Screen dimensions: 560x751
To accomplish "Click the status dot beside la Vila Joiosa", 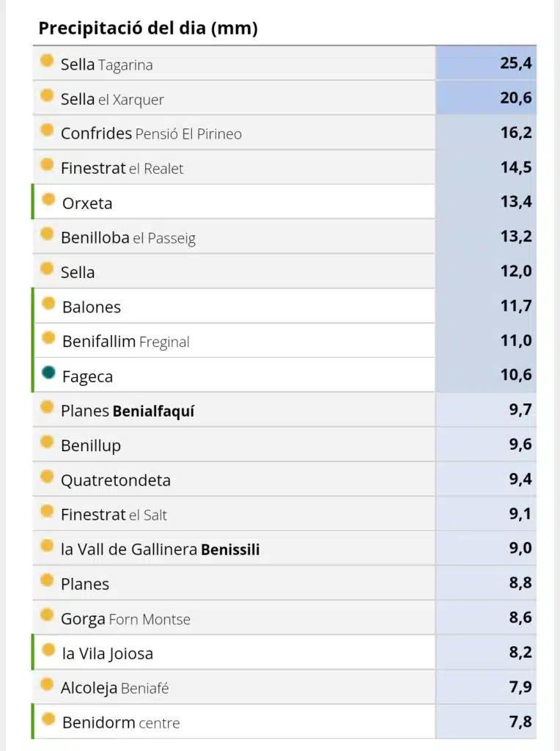I will point(48,650).
